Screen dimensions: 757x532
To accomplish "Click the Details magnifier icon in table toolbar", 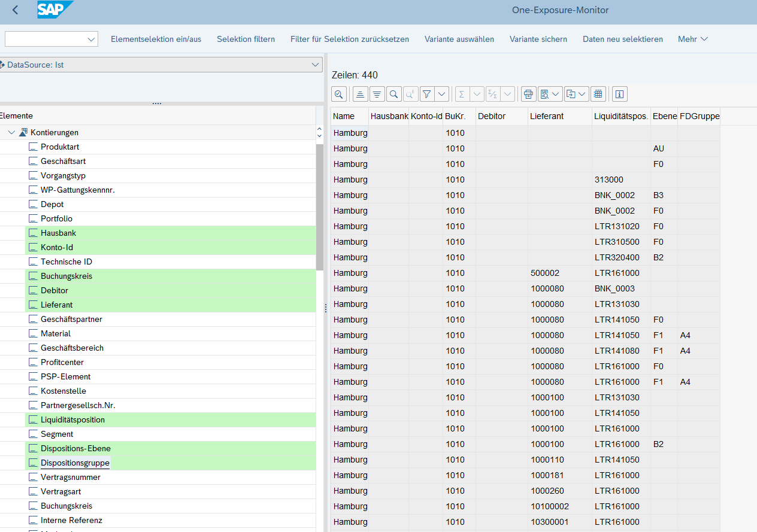I will pos(339,94).
